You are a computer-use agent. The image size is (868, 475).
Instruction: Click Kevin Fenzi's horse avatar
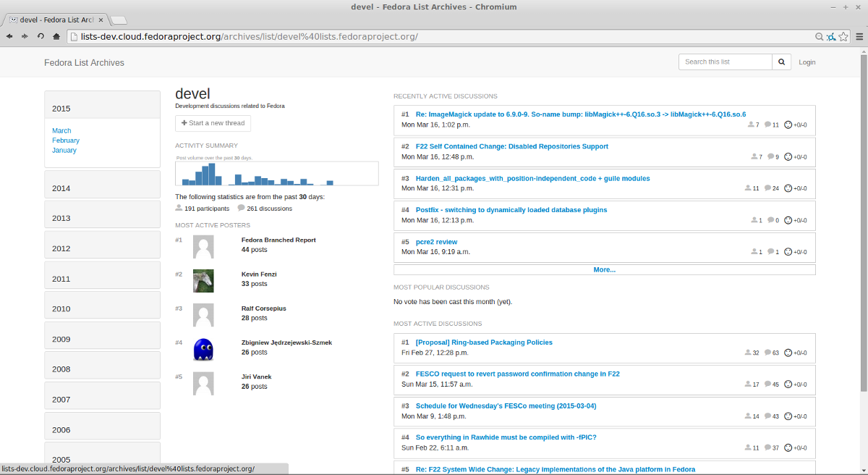(x=203, y=280)
